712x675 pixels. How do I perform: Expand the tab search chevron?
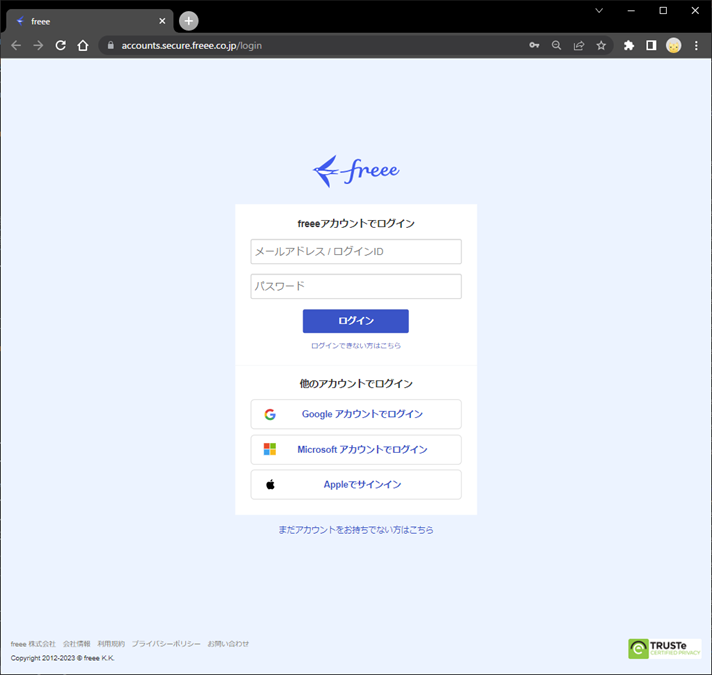coord(599,10)
